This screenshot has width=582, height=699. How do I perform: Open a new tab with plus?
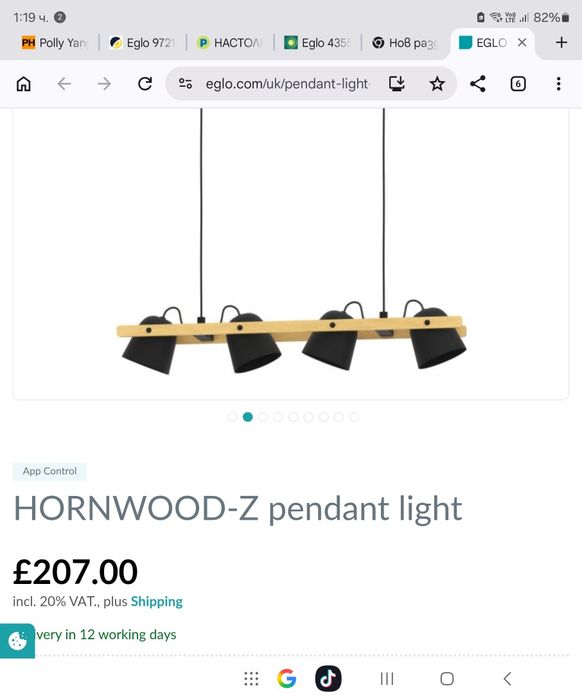click(562, 42)
